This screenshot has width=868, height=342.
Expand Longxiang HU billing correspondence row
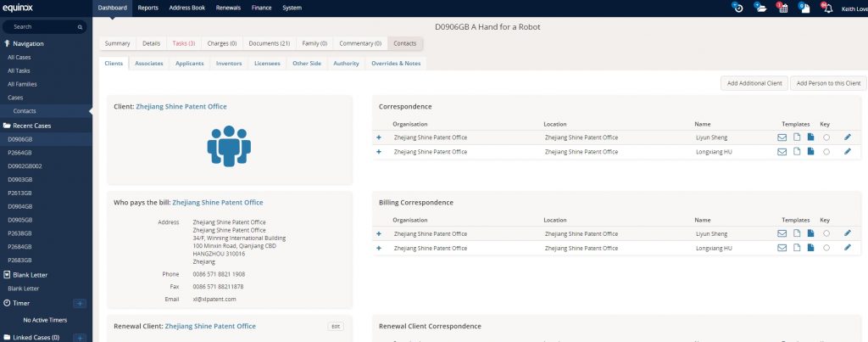point(379,248)
